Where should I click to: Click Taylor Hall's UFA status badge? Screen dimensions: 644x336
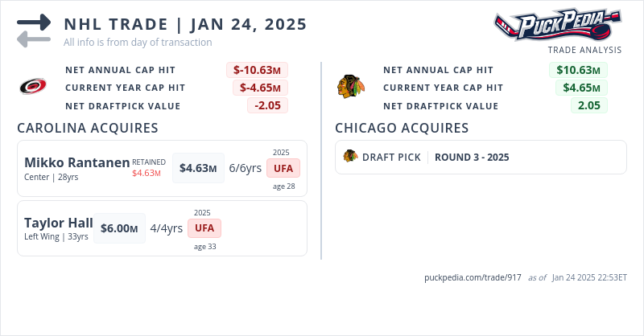(x=204, y=227)
